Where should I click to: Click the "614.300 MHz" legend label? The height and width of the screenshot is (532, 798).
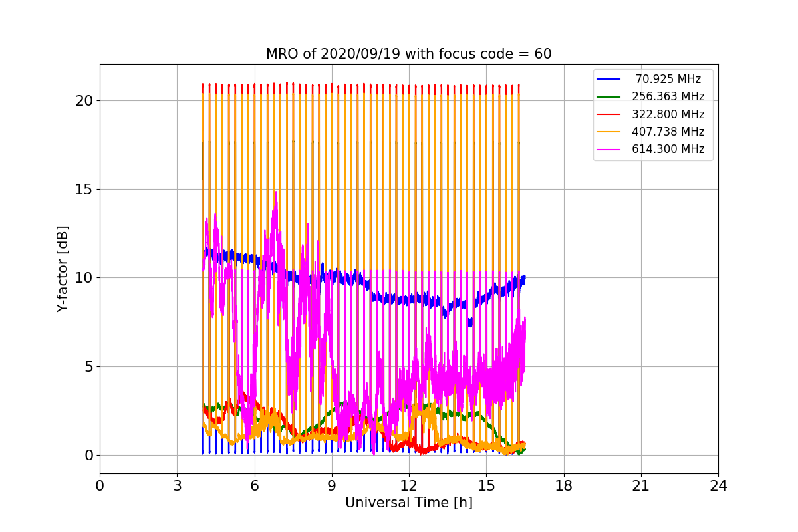click(668, 149)
